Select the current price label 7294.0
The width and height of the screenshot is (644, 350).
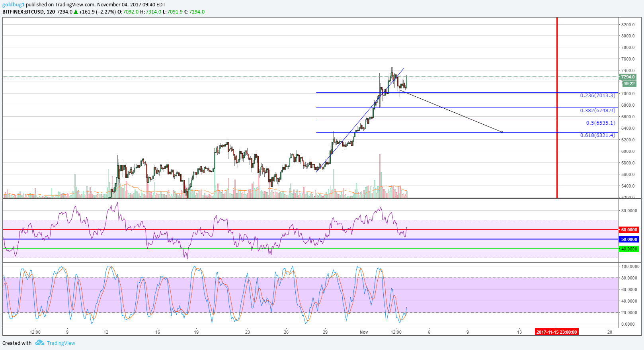coord(628,77)
